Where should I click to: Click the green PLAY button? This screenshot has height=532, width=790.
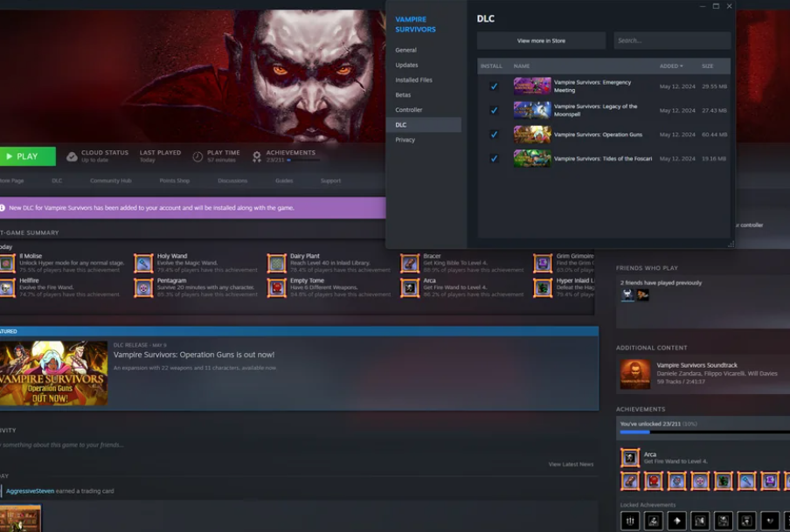[28, 156]
